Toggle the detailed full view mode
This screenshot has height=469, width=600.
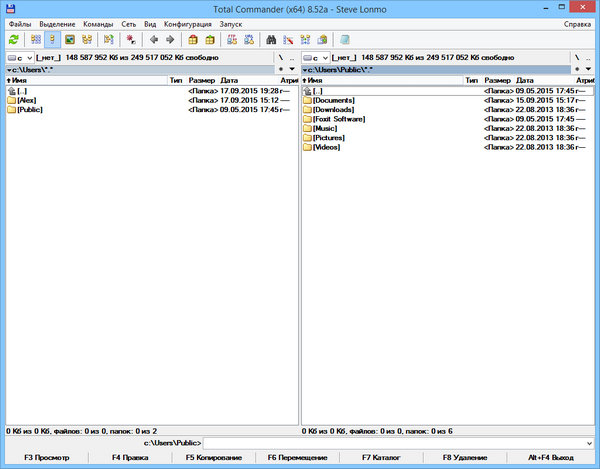53,40
